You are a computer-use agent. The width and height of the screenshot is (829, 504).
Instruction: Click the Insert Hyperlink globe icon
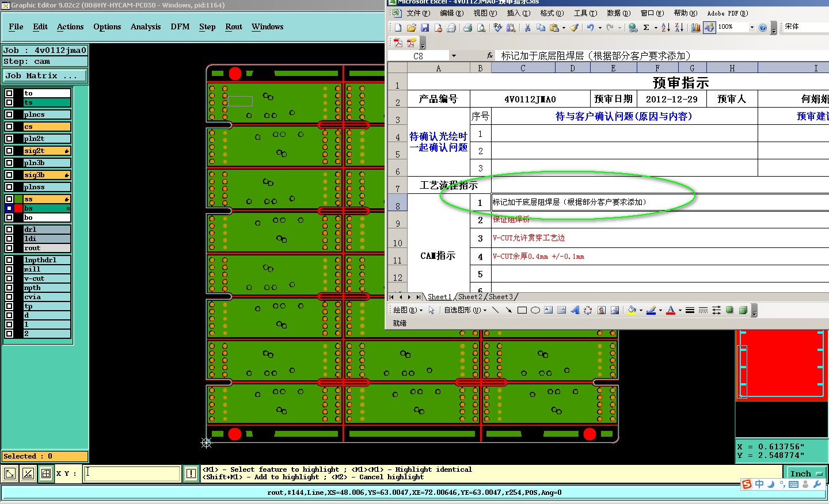(633, 27)
